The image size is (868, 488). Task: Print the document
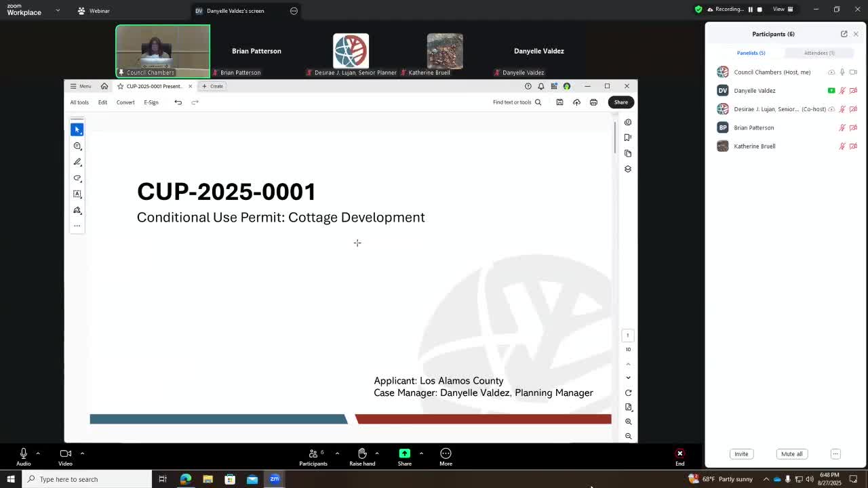593,102
